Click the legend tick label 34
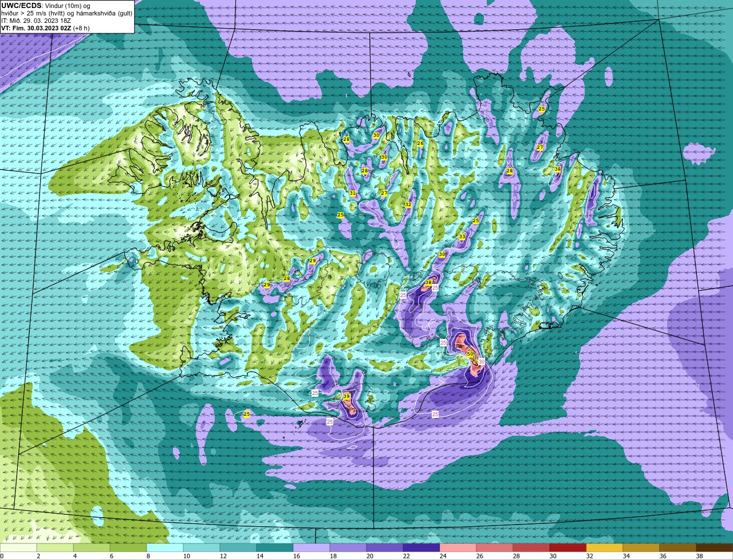This screenshot has width=733, height=560. tap(626, 556)
